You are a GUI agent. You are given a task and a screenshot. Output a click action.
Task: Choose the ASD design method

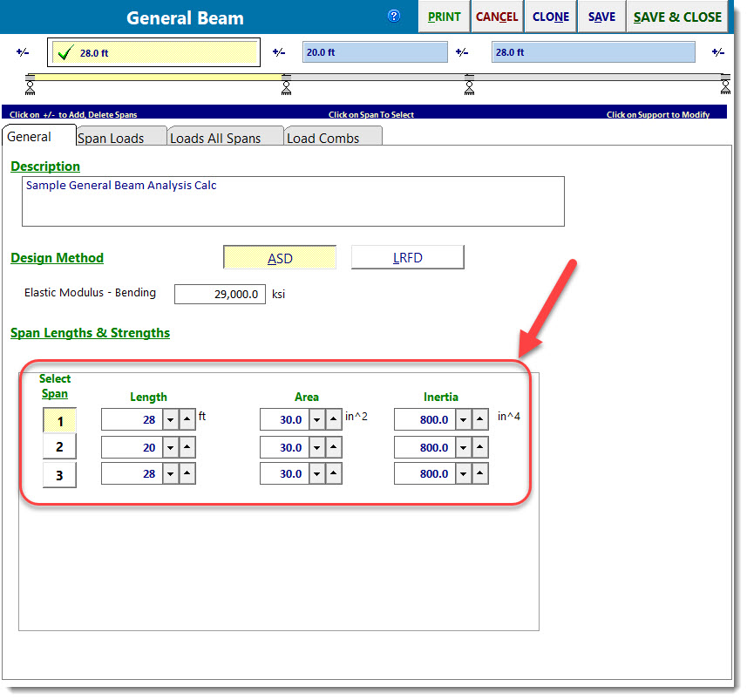pyautogui.click(x=280, y=258)
